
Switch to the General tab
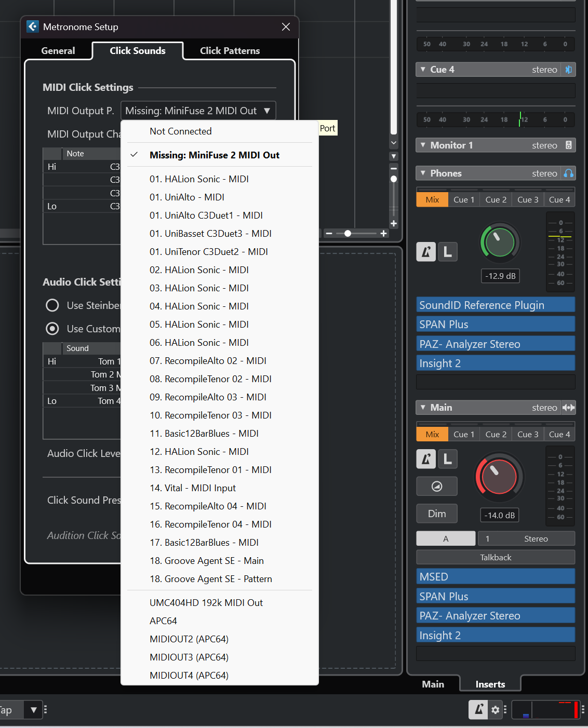[x=58, y=51]
